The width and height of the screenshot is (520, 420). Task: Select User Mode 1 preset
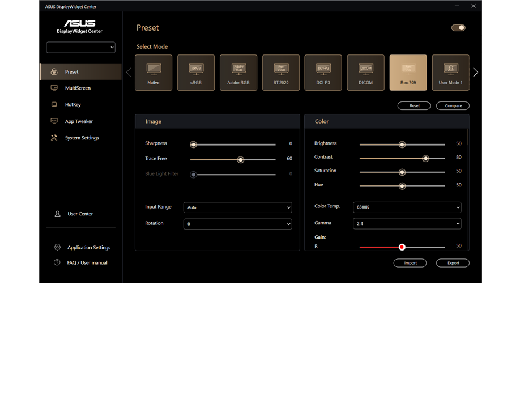click(450, 73)
